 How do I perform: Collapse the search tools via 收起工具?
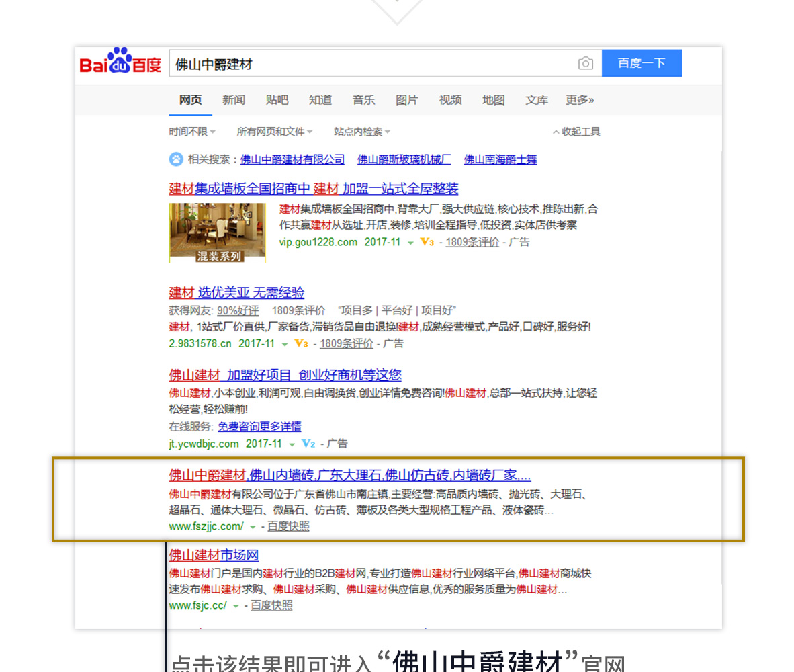click(x=576, y=132)
